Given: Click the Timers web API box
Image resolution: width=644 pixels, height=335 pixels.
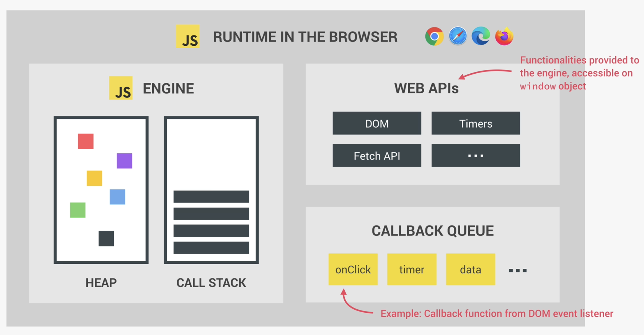Looking at the screenshot, I should [476, 123].
